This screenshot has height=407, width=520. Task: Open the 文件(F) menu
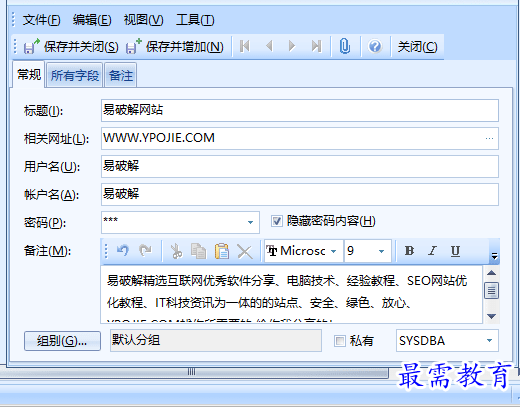(41, 20)
